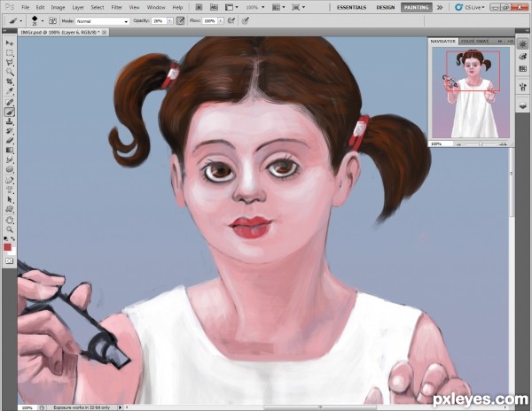The height and width of the screenshot is (411, 532).
Task: Select the Lasso tool
Action: pyautogui.click(x=10, y=62)
